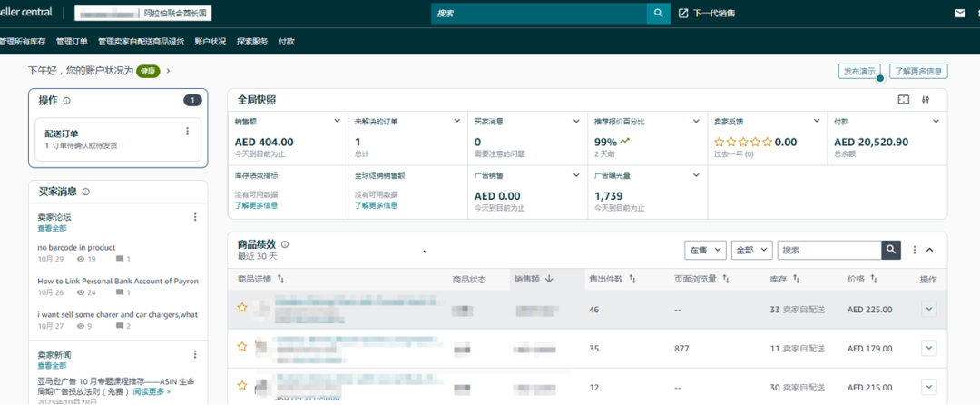The width and height of the screenshot is (980, 405).
Task: Open the 探索服务 menu
Action: [x=252, y=42]
